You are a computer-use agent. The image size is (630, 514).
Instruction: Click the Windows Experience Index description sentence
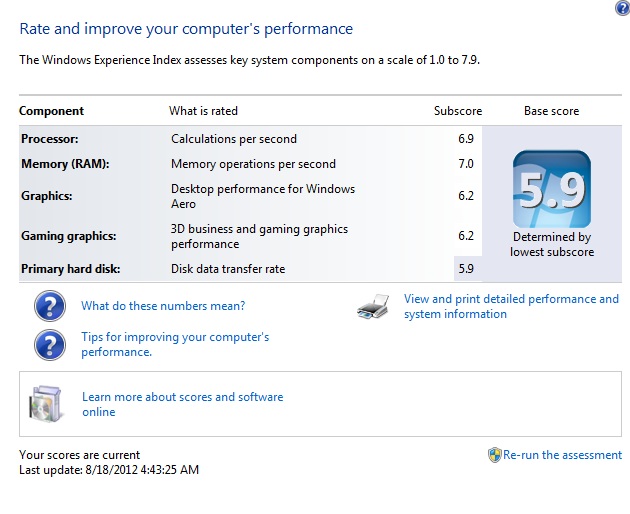pos(250,60)
